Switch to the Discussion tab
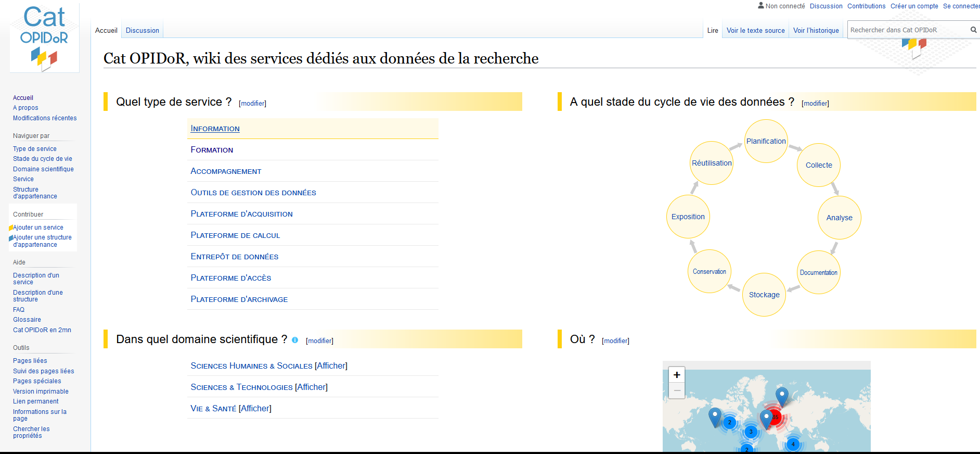This screenshot has width=980, height=454. pos(142,31)
